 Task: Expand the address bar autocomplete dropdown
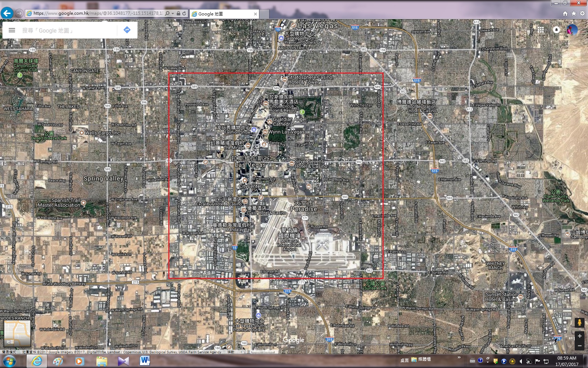tap(173, 14)
